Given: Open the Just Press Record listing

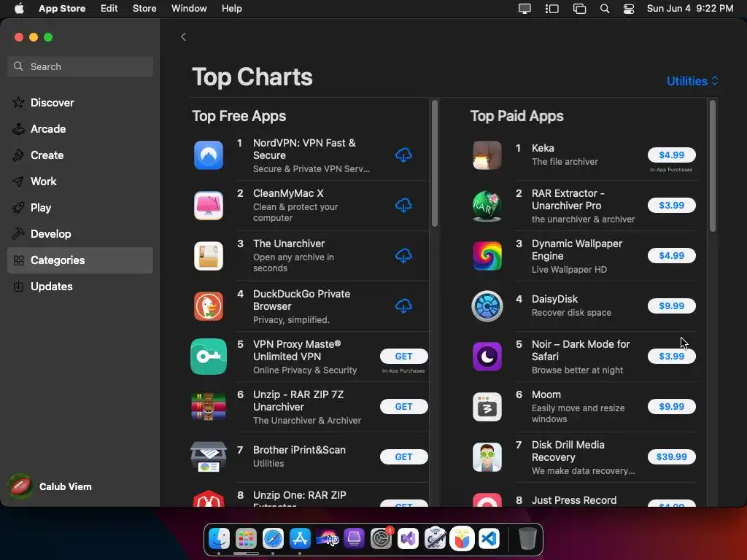Looking at the screenshot, I should coord(573,500).
